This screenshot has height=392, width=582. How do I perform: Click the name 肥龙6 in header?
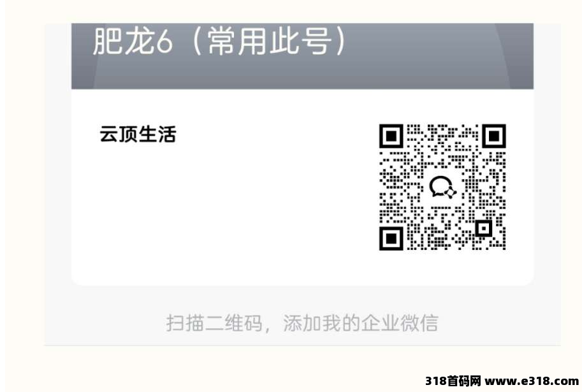[133, 41]
